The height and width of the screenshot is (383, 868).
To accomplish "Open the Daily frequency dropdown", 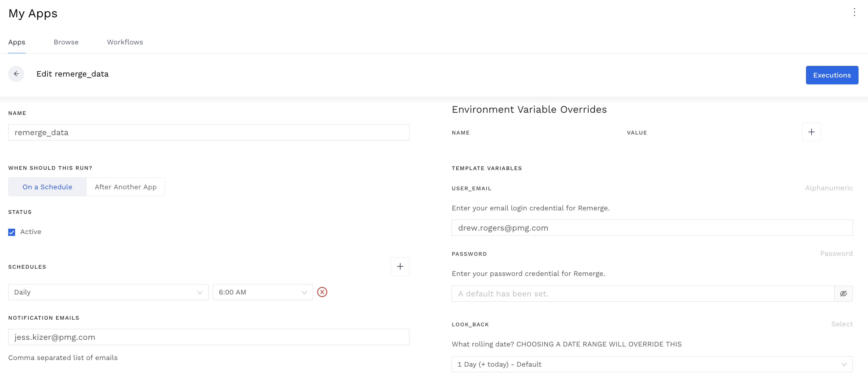I will pyautogui.click(x=108, y=292).
